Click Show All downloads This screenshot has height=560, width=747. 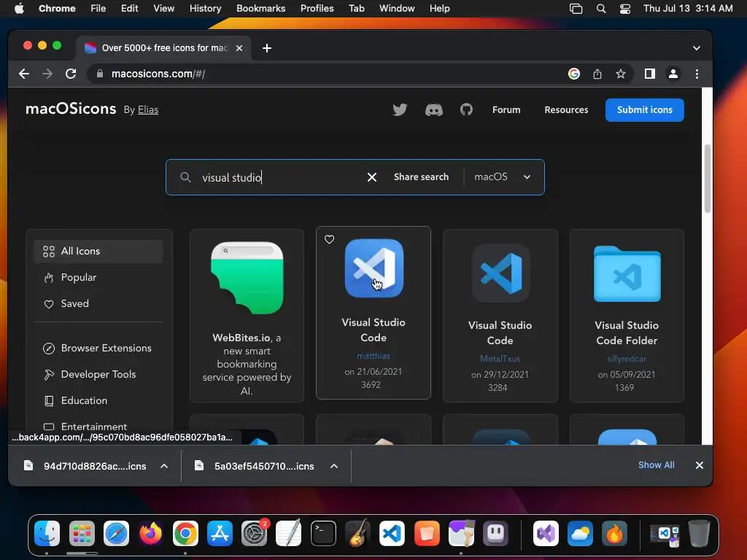click(x=656, y=465)
